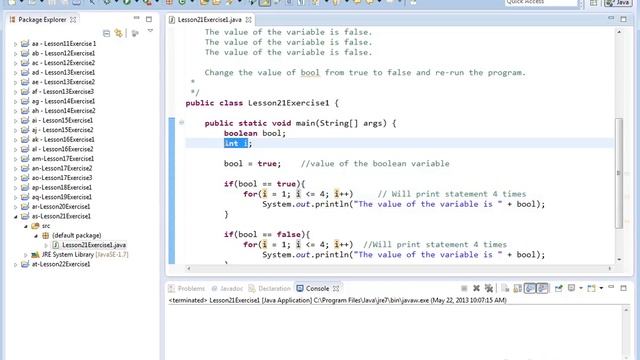The width and height of the screenshot is (640, 360).
Task: Toggle Pin Console button
Action: tap(558, 289)
